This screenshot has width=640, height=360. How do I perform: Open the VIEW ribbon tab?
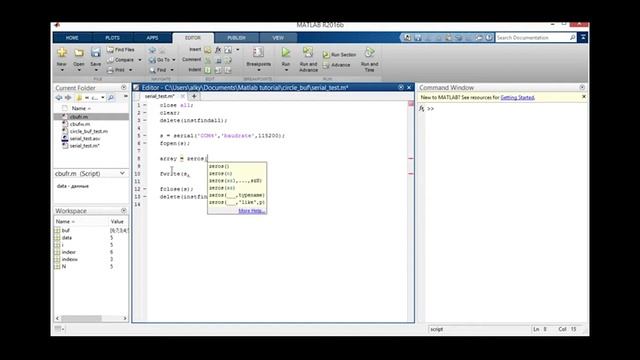click(x=278, y=38)
